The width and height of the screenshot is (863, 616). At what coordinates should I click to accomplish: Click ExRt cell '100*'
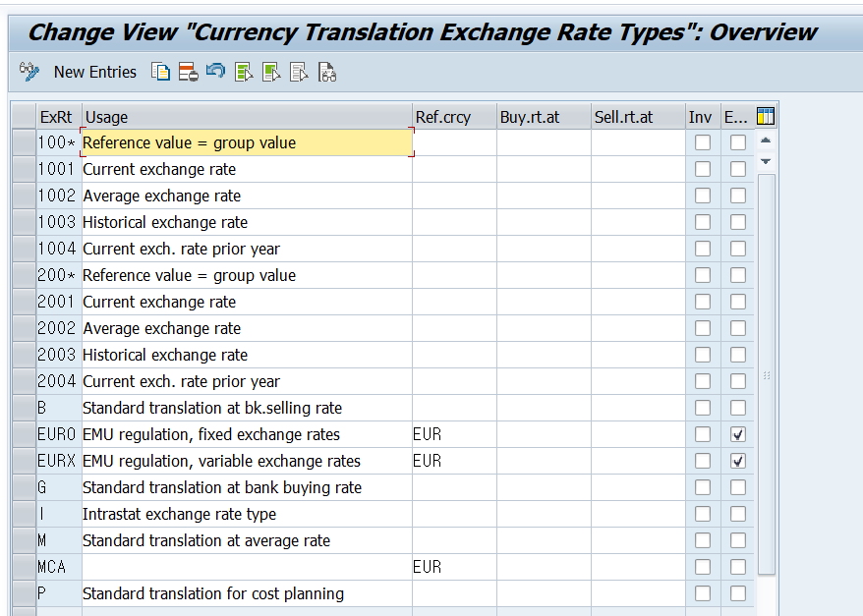[59, 142]
